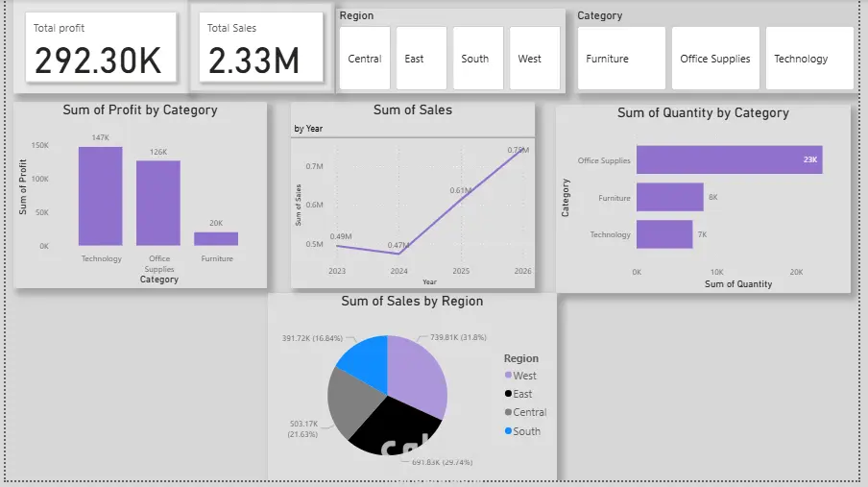This screenshot has height=487, width=868.
Task: Choose the Technology category slicer
Action: (x=809, y=59)
